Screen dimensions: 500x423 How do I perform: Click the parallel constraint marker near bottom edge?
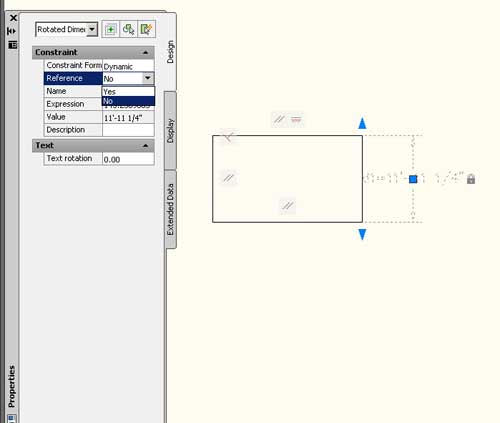(287, 206)
